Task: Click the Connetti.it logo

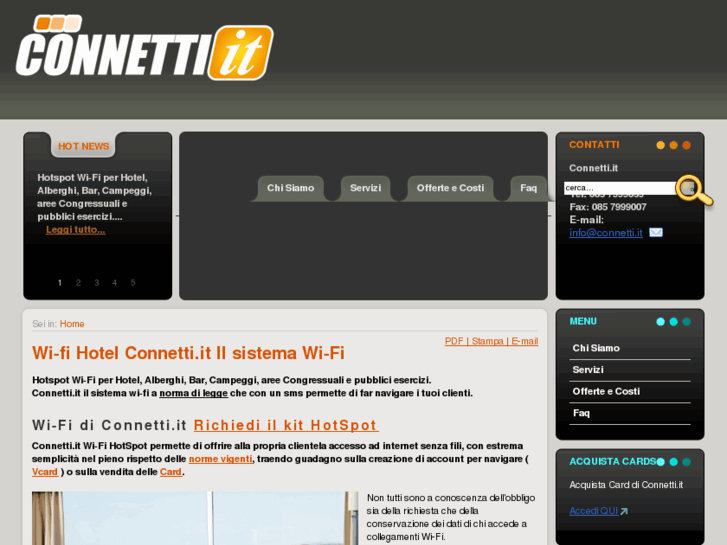Action: tap(145, 48)
